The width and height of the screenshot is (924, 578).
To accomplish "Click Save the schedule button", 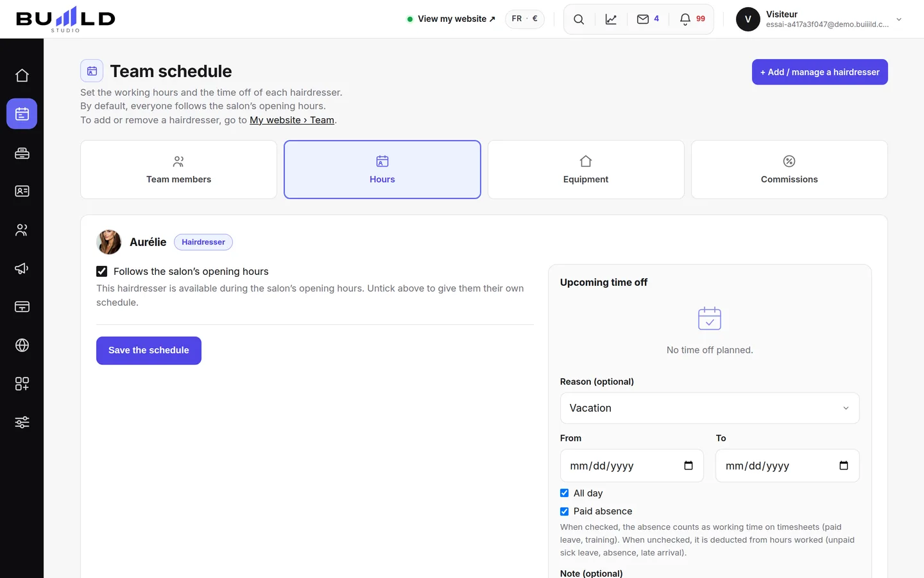I will [x=149, y=351].
